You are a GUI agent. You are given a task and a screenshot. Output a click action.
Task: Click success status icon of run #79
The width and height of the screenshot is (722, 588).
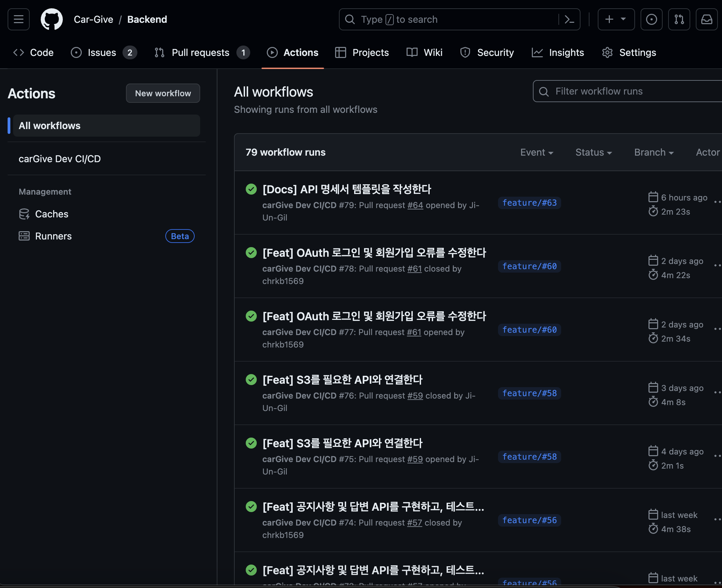click(x=251, y=189)
